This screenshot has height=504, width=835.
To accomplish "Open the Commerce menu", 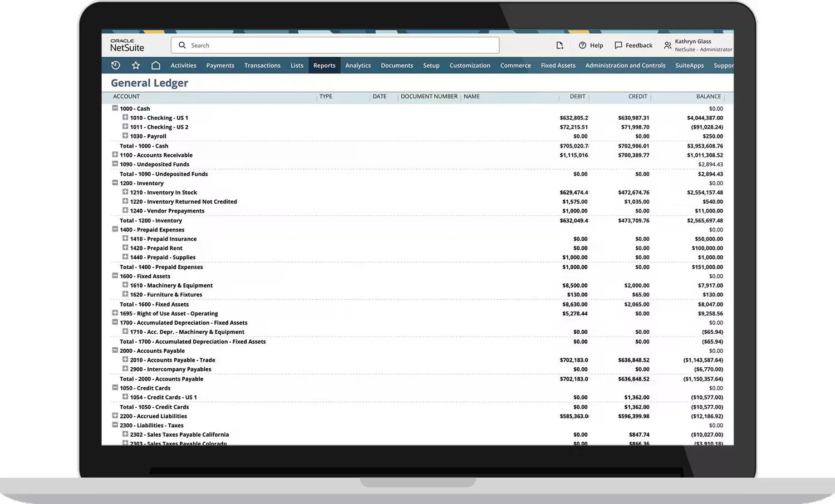I will pyautogui.click(x=515, y=65).
